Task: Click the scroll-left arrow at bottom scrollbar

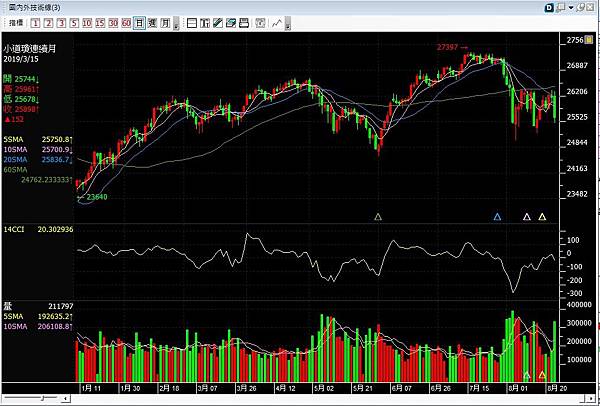Action: (x=67, y=398)
